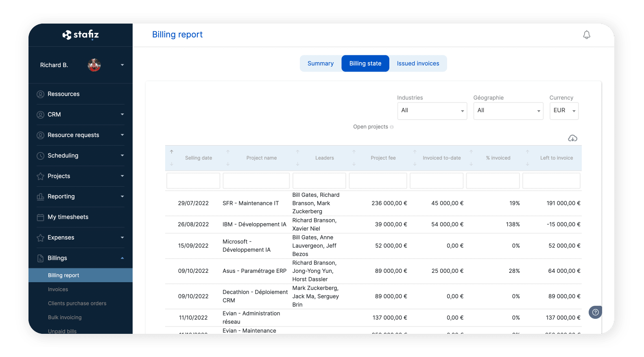The width and height of the screenshot is (644, 357).
Task: Sort Selling date ascending arrow
Action: pyautogui.click(x=172, y=152)
